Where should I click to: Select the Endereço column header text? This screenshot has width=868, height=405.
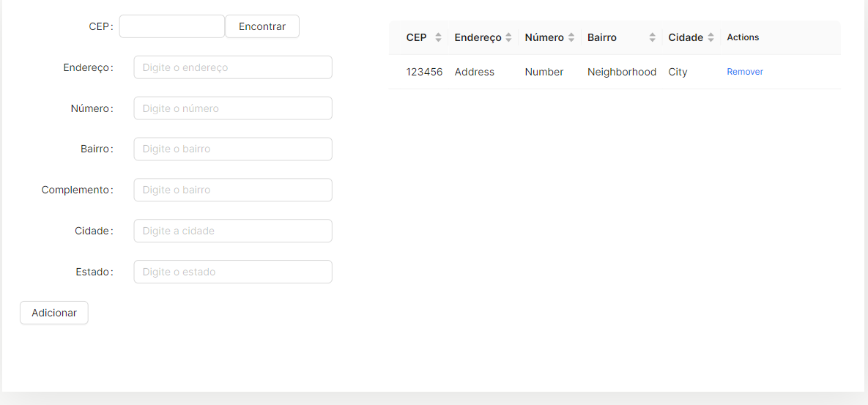478,37
